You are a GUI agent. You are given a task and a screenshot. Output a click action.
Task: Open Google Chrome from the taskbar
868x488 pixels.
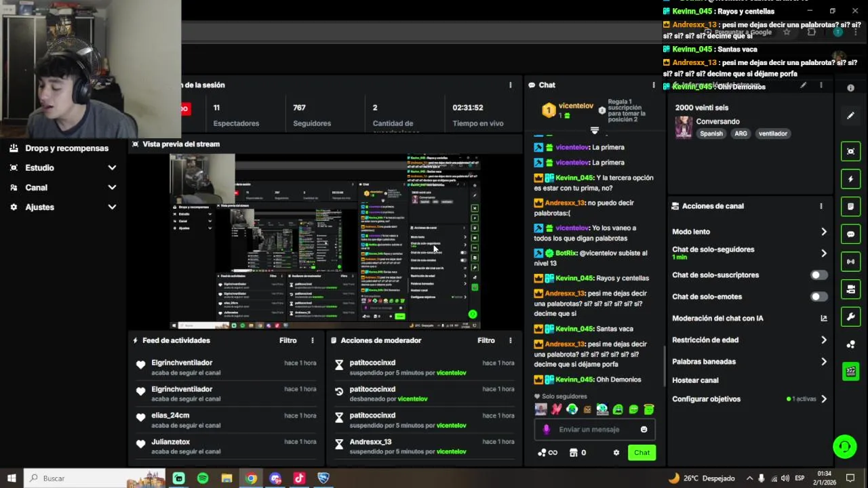click(251, 479)
